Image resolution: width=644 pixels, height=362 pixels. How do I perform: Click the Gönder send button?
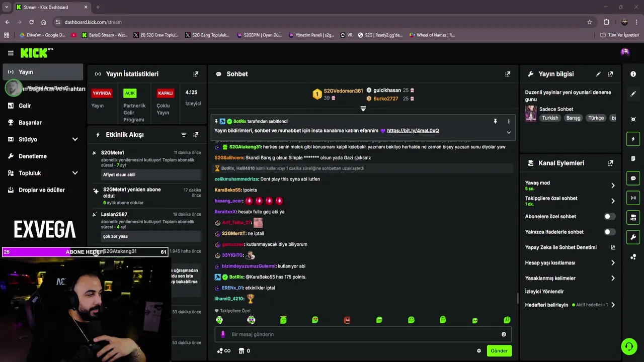coord(499,351)
